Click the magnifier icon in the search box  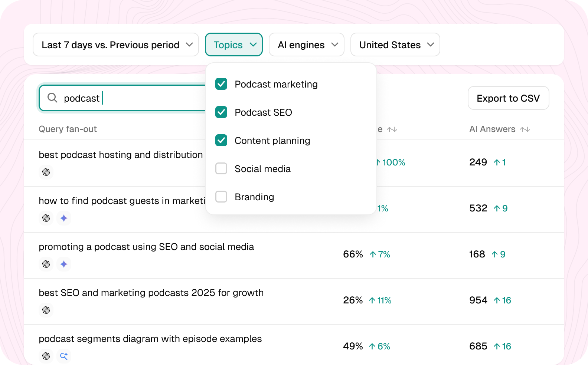pos(52,98)
